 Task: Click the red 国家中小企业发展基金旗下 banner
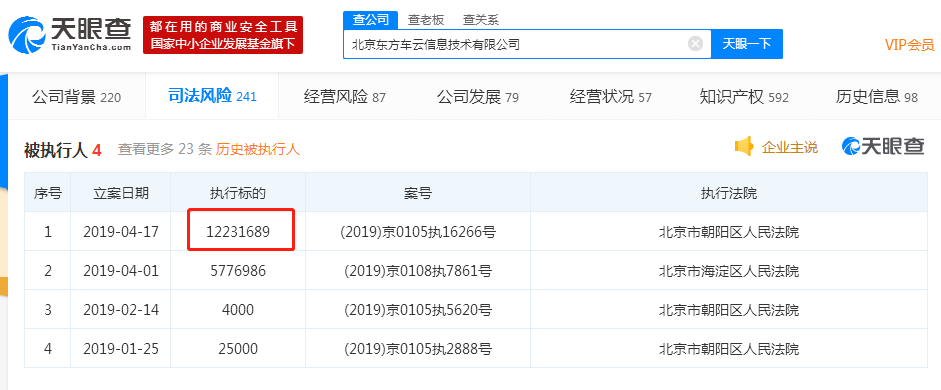pyautogui.click(x=223, y=35)
